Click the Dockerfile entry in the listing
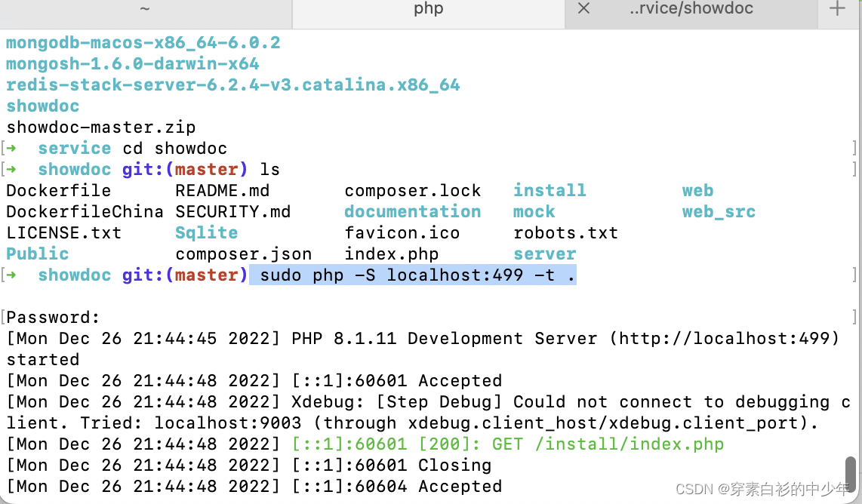The width and height of the screenshot is (862, 504). point(58,190)
